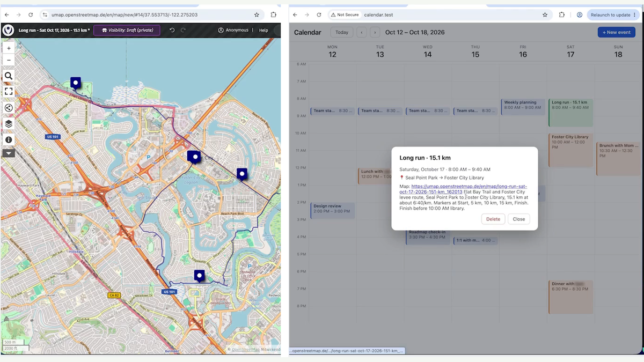Open Wednesday Team standup event
Image resolution: width=644 pixels, height=362 pixels.
[427, 111]
